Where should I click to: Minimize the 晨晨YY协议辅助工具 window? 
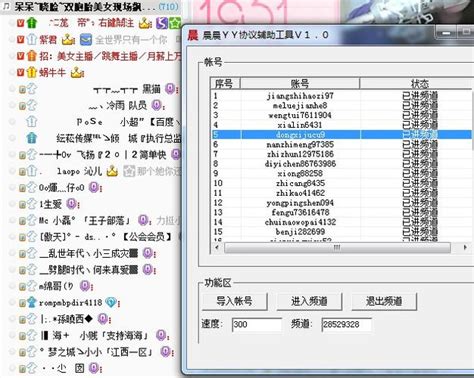tap(446, 33)
